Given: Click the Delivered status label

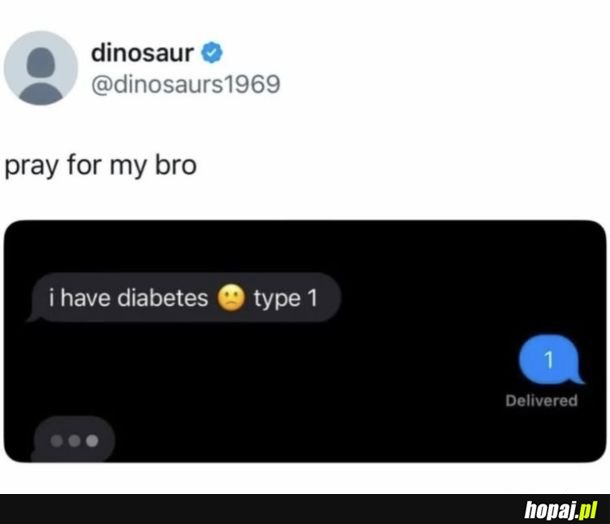Looking at the screenshot, I should point(542,401).
